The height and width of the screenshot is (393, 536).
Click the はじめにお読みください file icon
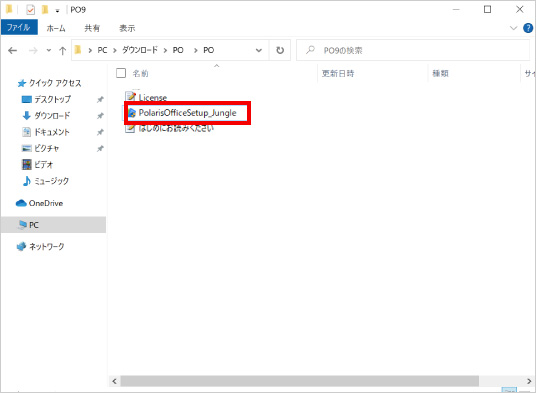click(130, 128)
